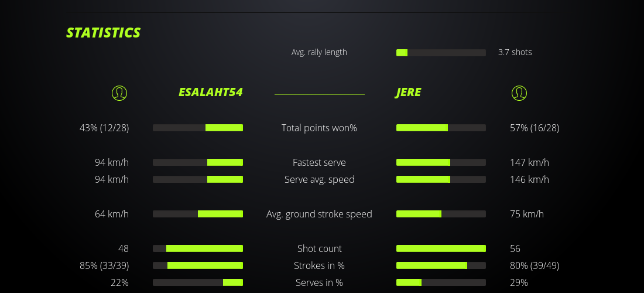Image resolution: width=644 pixels, height=293 pixels.
Task: Click the Fastest serve label
Action: (x=319, y=162)
